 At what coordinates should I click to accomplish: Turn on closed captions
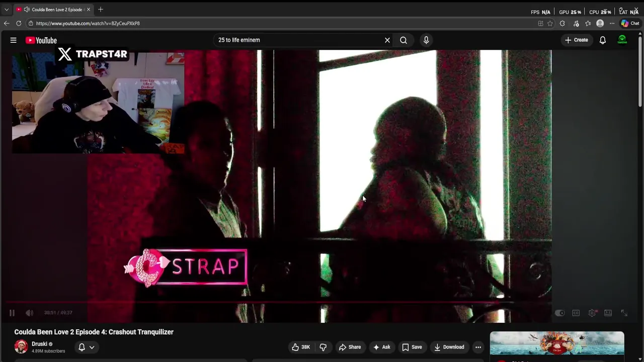pyautogui.click(x=576, y=313)
